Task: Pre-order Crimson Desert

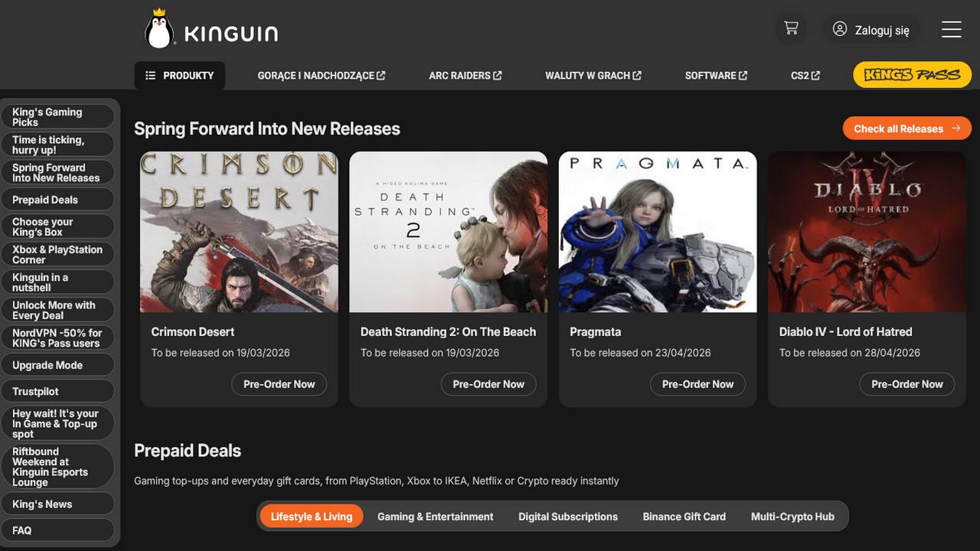Action: (279, 384)
